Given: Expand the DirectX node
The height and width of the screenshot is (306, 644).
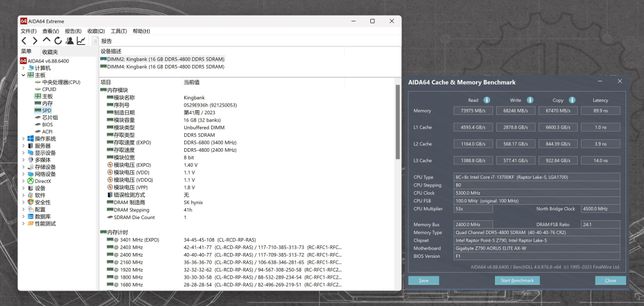Looking at the screenshot, I should coord(23,181).
